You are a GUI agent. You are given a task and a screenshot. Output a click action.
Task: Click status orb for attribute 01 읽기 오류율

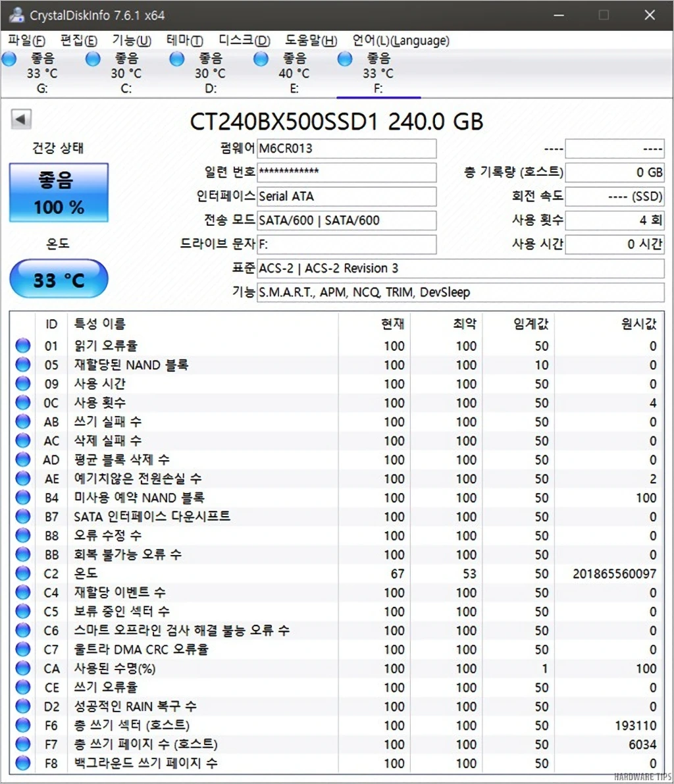pyautogui.click(x=22, y=346)
